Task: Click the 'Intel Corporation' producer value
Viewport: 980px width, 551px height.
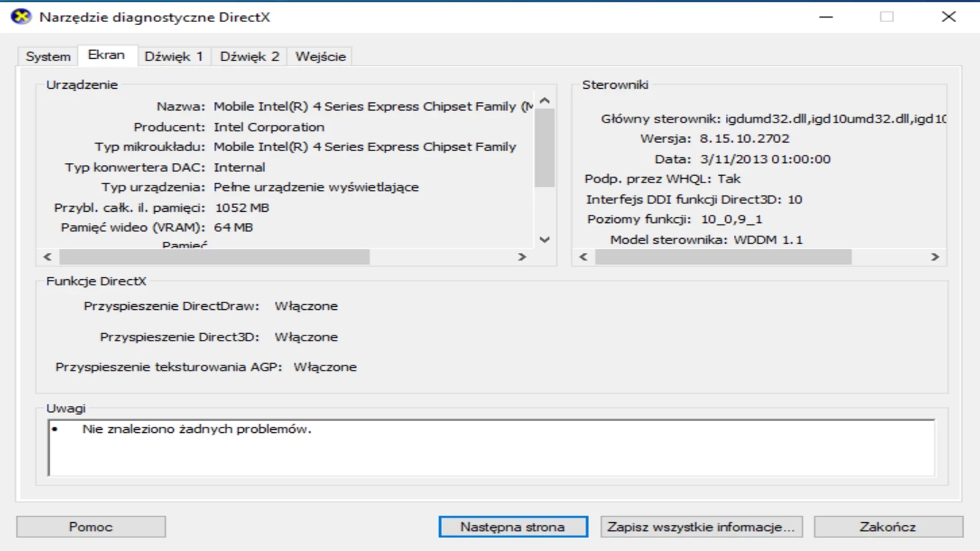Action: (x=269, y=127)
